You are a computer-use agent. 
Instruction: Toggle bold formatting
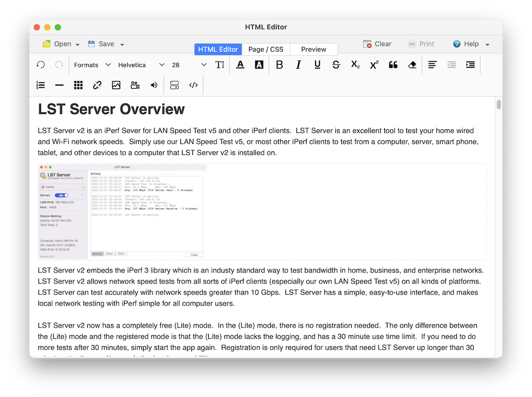pos(279,65)
